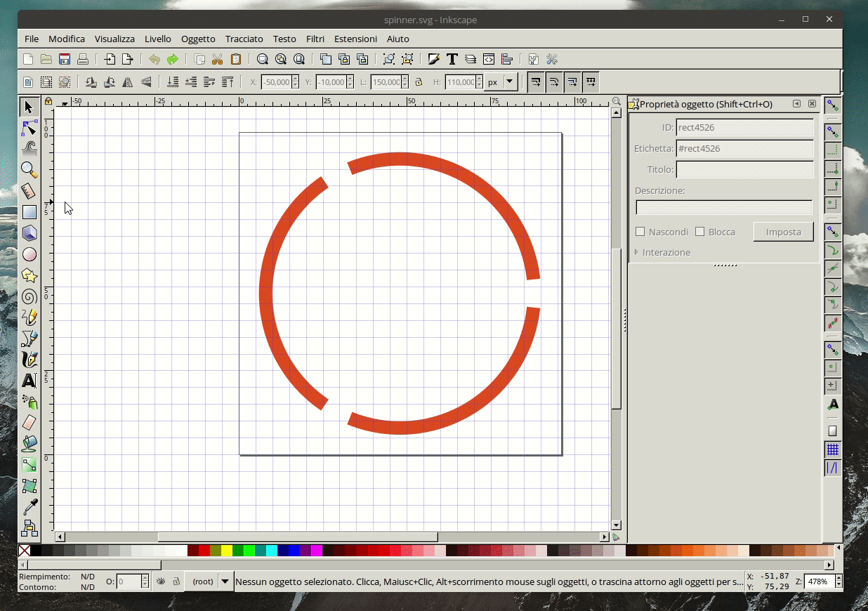Click the green Redo arrow
This screenshot has width=868, height=611.
tap(173, 59)
